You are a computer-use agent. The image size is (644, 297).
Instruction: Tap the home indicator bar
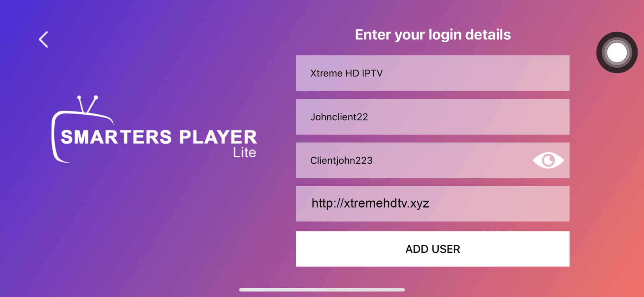(322, 290)
